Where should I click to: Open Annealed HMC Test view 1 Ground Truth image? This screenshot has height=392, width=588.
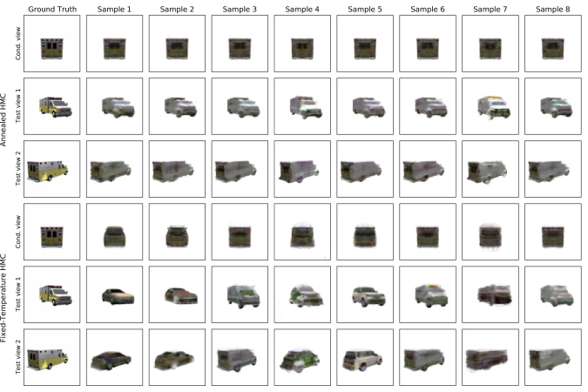point(51,106)
